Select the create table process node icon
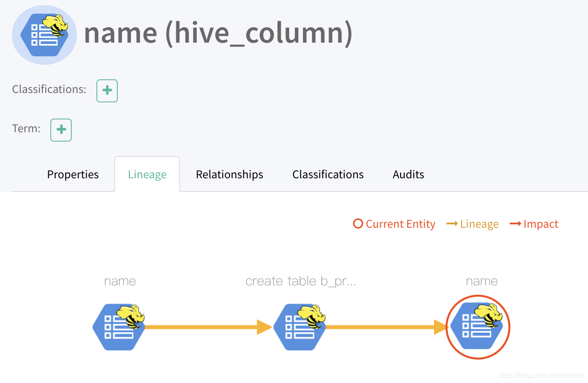 point(300,327)
